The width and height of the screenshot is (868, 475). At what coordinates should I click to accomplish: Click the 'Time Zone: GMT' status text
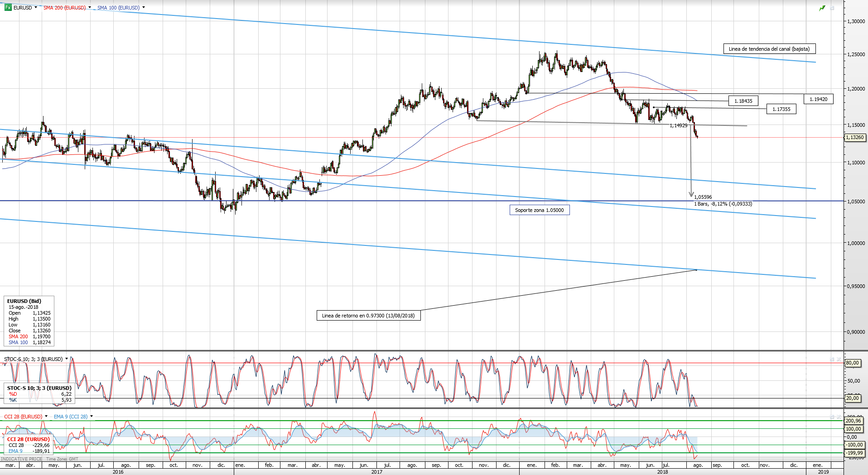pyautogui.click(x=62, y=459)
